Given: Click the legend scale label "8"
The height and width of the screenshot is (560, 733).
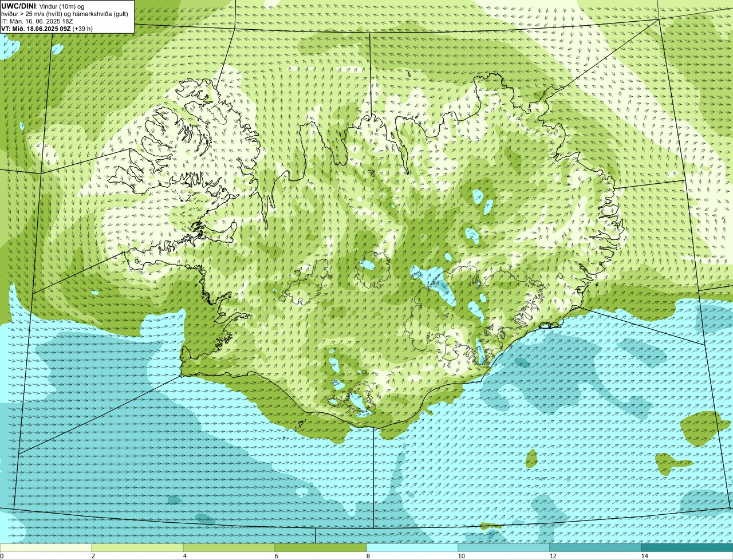Looking at the screenshot, I should coord(368,556).
